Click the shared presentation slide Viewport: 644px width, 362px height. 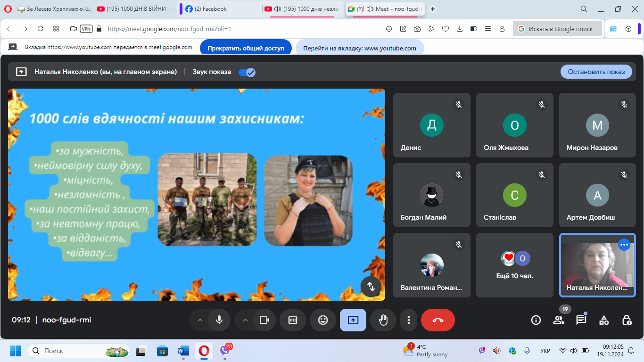point(197,195)
